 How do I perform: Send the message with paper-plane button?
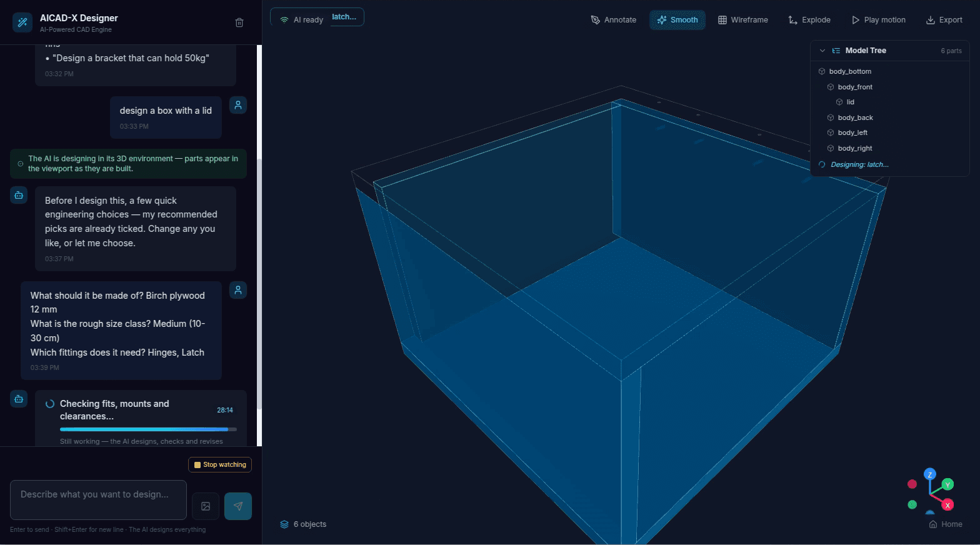(238, 506)
